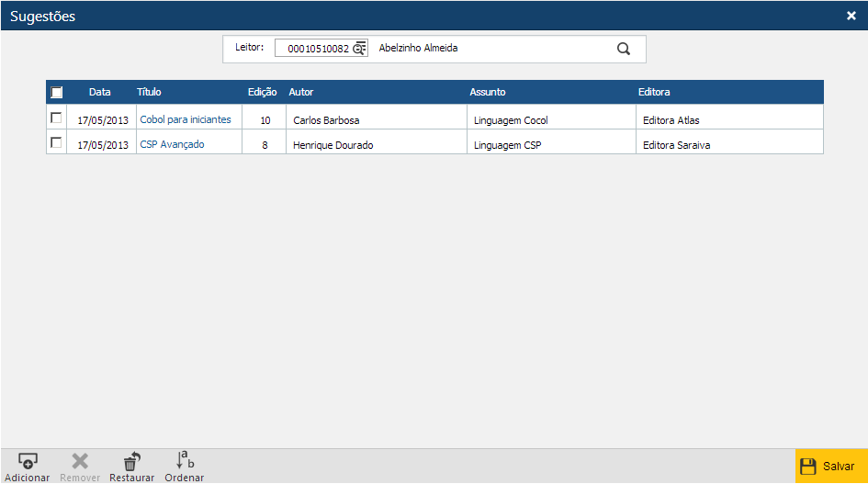Viewport: 868px width, 484px height.
Task: Open the Cobol para iniciantes title link
Action: pos(186,119)
